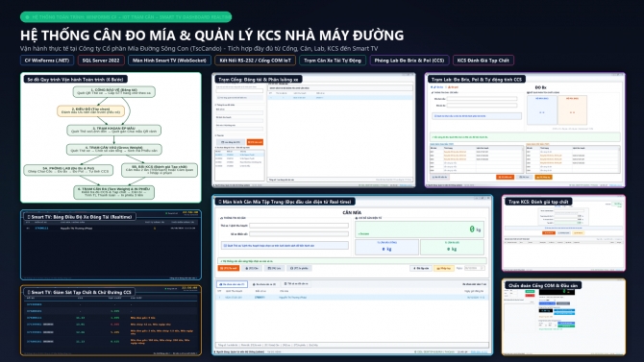This screenshot has width=644, height=362.
Task: Click flowchart node 5B. ĐỘI KCS
Action: pos(160,170)
